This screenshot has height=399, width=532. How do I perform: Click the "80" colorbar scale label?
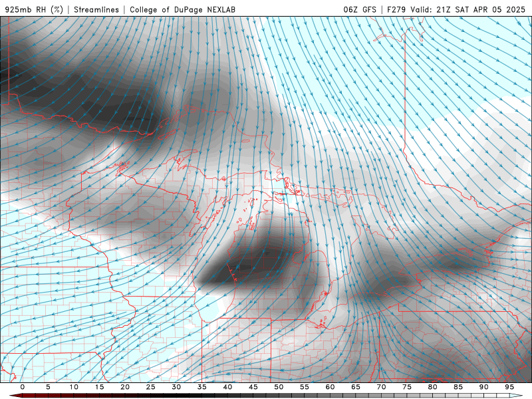pyautogui.click(x=433, y=387)
